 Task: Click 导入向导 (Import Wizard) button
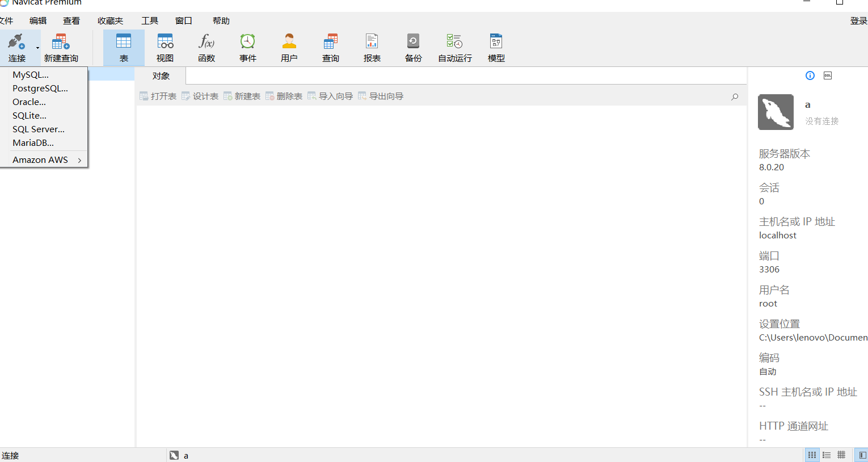[330, 96]
